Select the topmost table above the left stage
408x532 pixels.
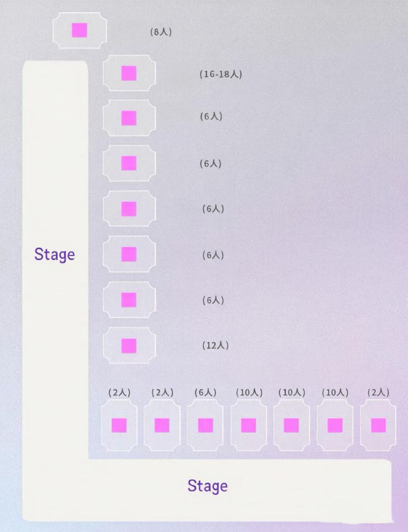point(80,30)
